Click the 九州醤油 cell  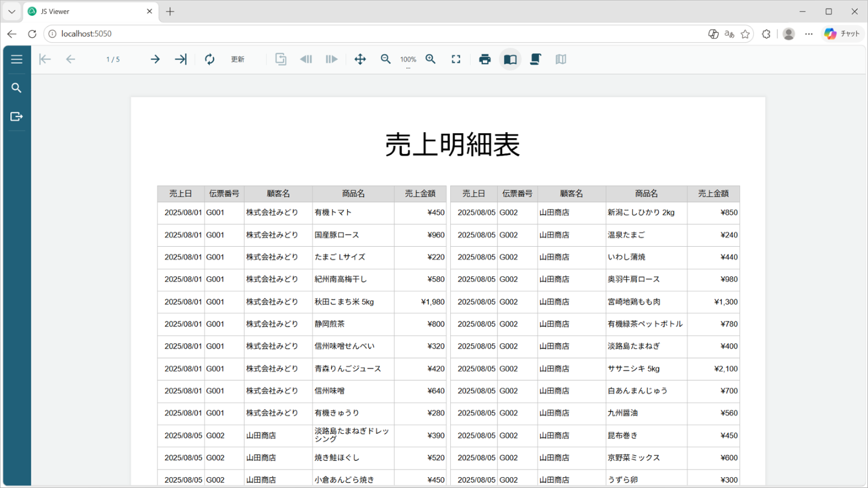(x=646, y=413)
